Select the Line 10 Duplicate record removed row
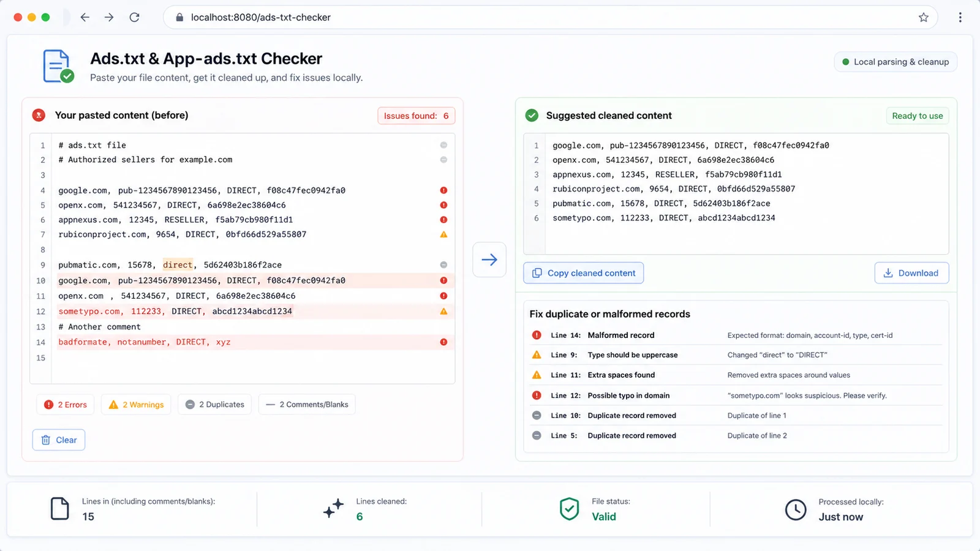This screenshot has width=980, height=551. (736, 416)
